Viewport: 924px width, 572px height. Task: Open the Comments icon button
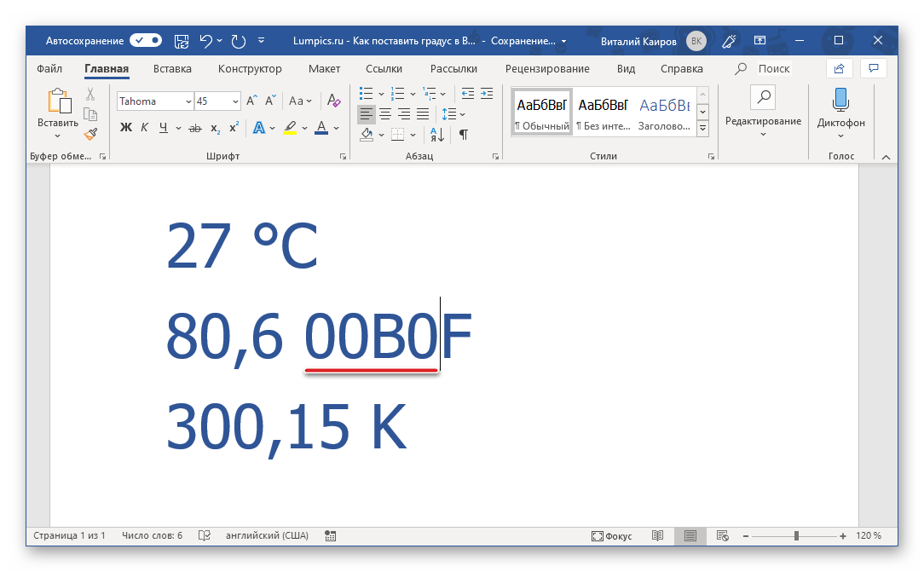pyautogui.click(x=874, y=68)
